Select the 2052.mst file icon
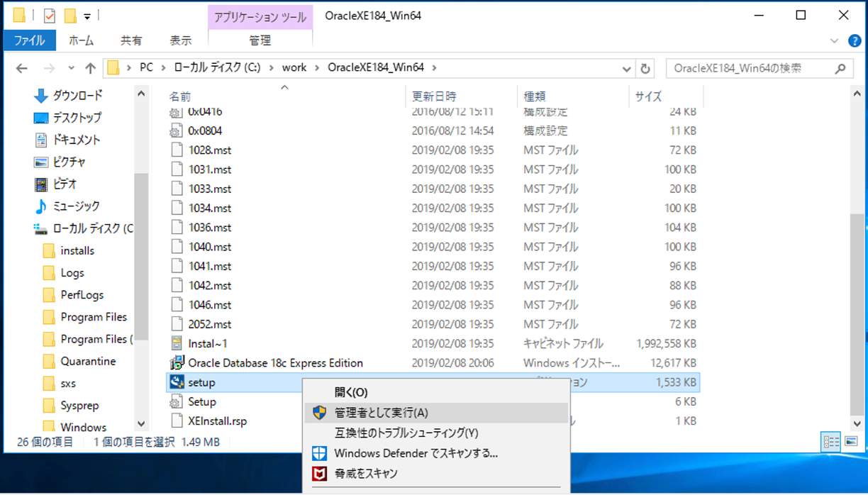The height and width of the screenshot is (495, 868). coord(177,324)
